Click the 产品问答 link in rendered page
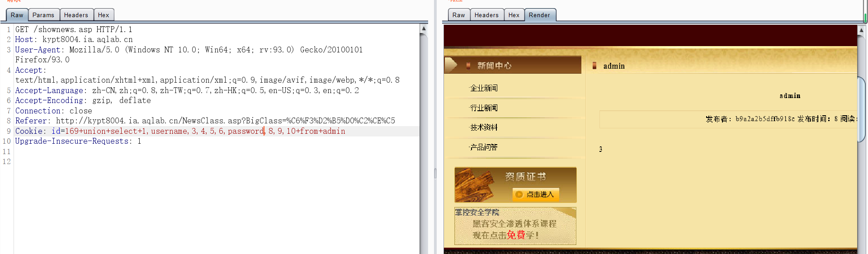The width and height of the screenshot is (868, 254). pyautogui.click(x=484, y=147)
